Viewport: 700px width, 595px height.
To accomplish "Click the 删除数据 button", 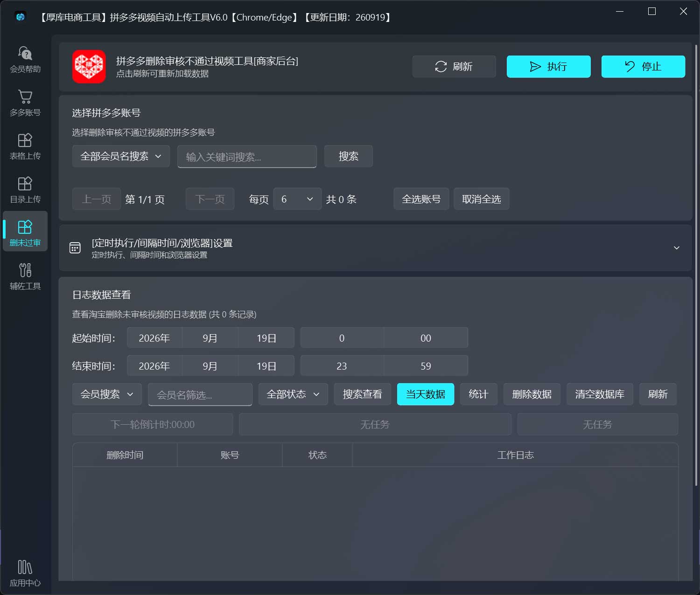I will tap(532, 394).
